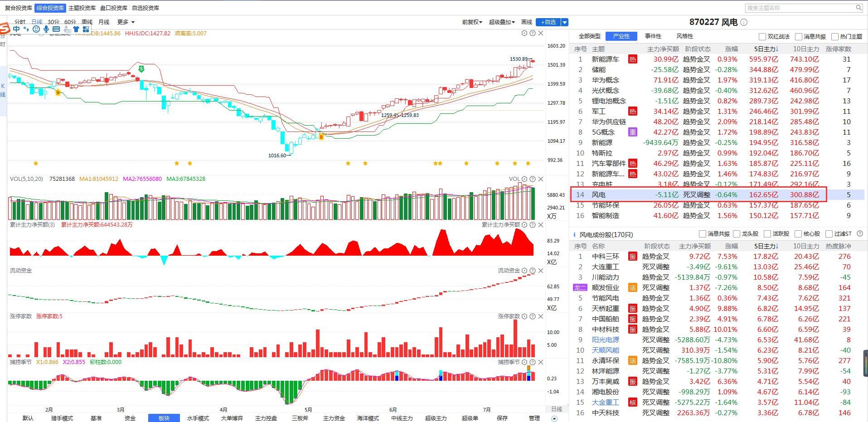Screen dimensions: 868x422
Task: Click the scroll-up arrow at bottom tab bar end
Action: 554,418
